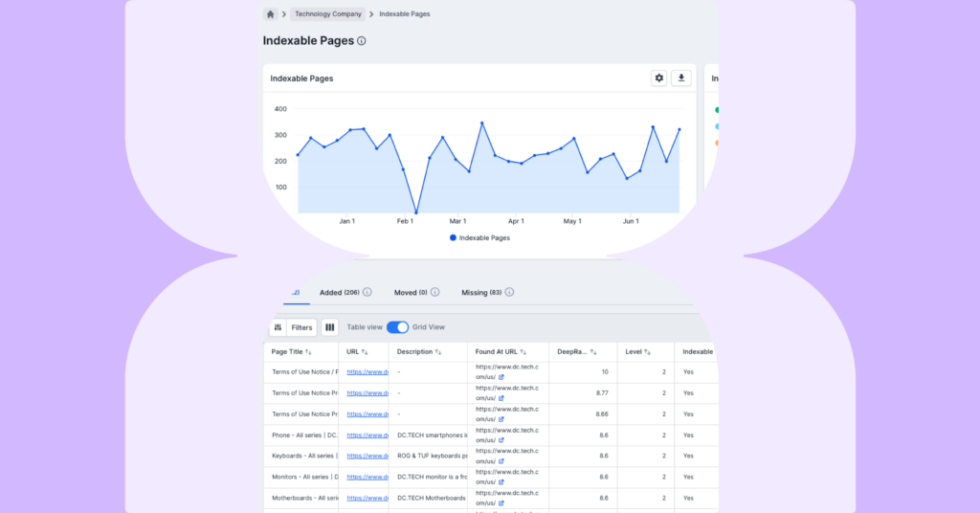980x513 pixels.
Task: Click the Indexable Pages chart card title
Action: tap(301, 78)
